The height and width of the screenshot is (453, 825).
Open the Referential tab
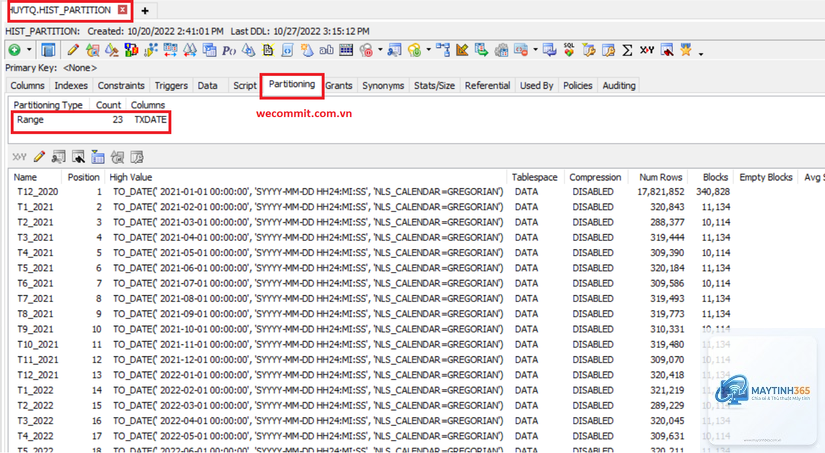click(487, 85)
